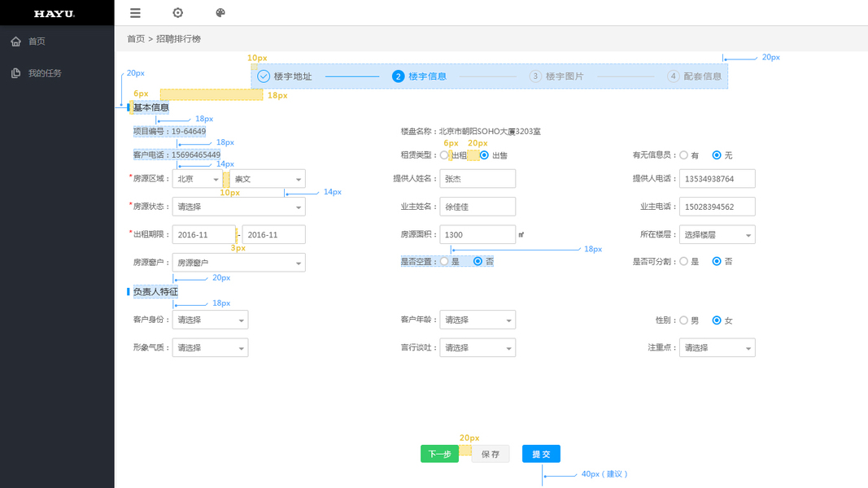Click the step 4 配套信息 circle icon
The image size is (868, 488).
[x=673, y=76]
